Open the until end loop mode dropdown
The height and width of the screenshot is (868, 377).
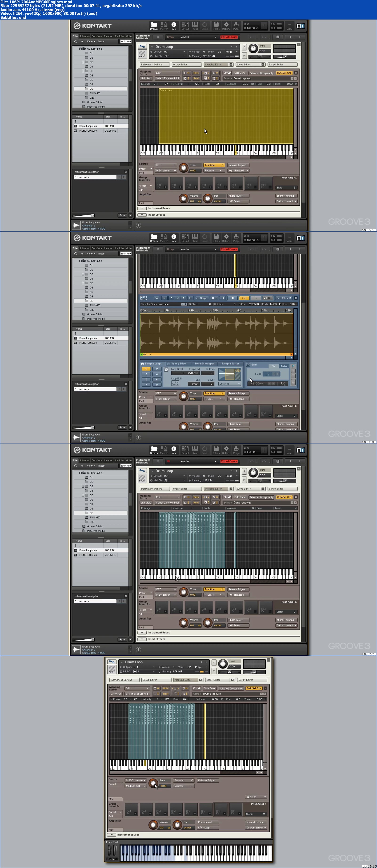tap(230, 384)
